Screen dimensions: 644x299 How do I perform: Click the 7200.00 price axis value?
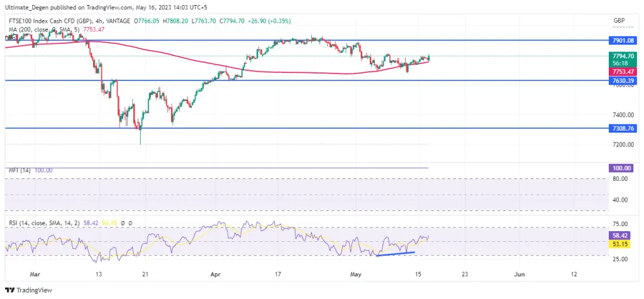[x=623, y=144]
